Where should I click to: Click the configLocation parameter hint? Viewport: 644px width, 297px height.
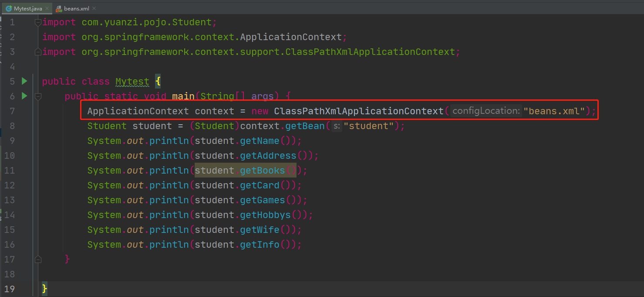[x=486, y=111]
